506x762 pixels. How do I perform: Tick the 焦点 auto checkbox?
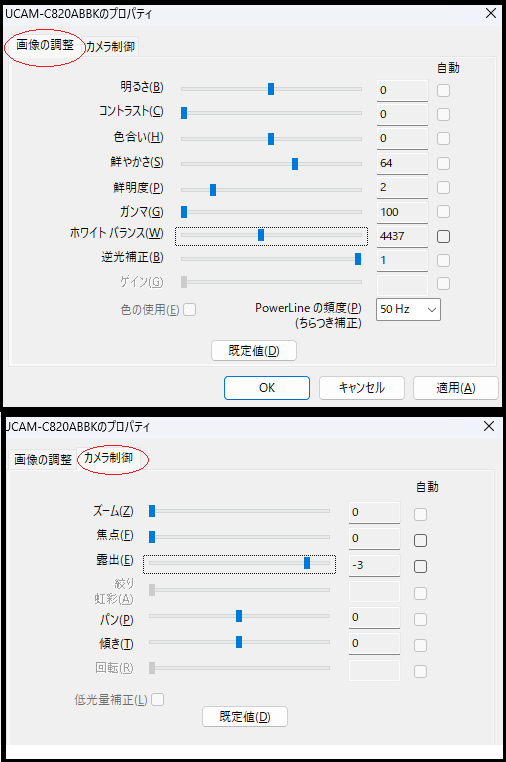(420, 540)
